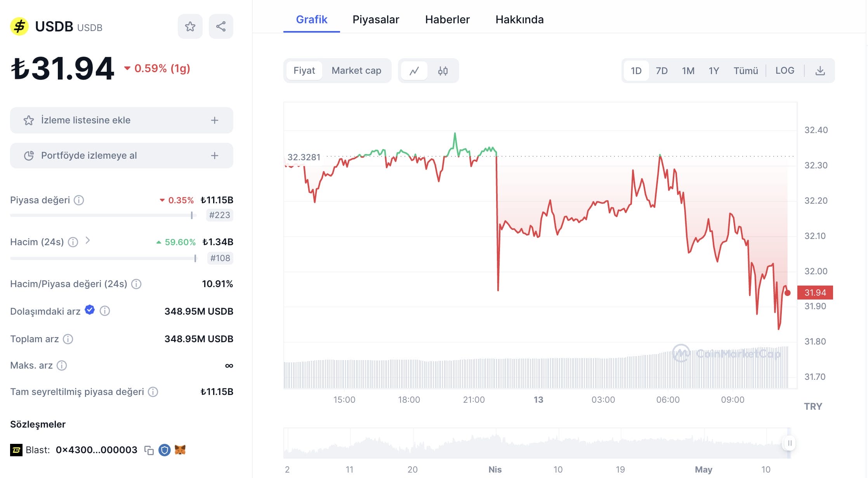Click the range slider handle under chart
This screenshot has width=868, height=478.
pyautogui.click(x=789, y=443)
